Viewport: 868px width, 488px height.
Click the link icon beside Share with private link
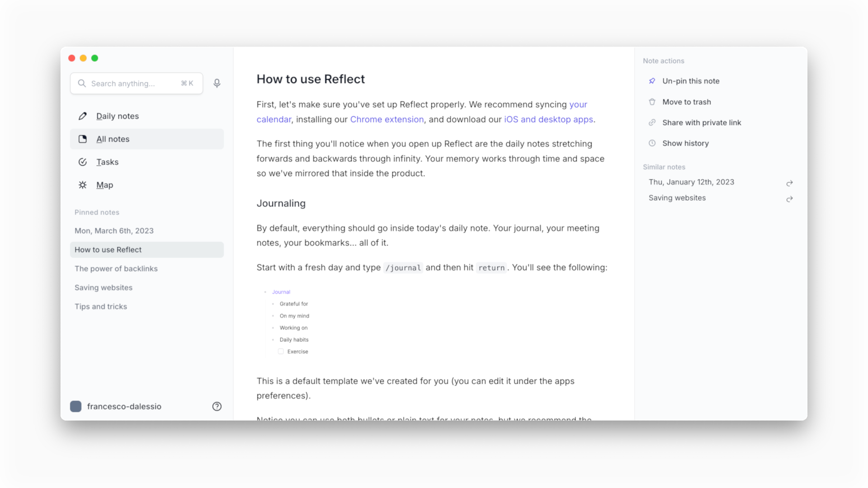point(652,122)
